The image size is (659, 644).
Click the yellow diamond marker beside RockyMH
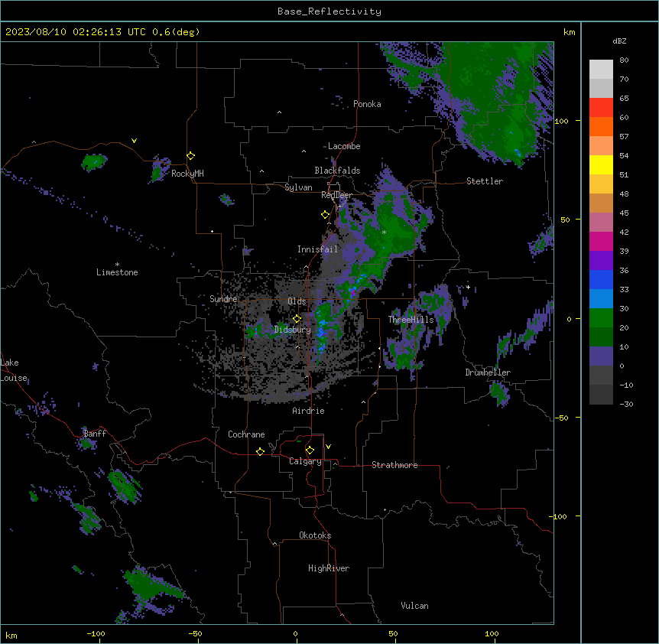click(x=190, y=155)
